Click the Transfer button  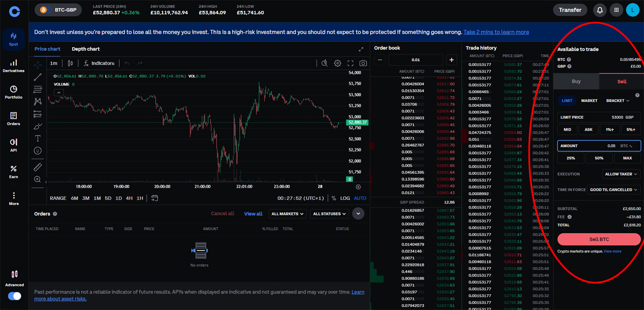click(x=570, y=10)
